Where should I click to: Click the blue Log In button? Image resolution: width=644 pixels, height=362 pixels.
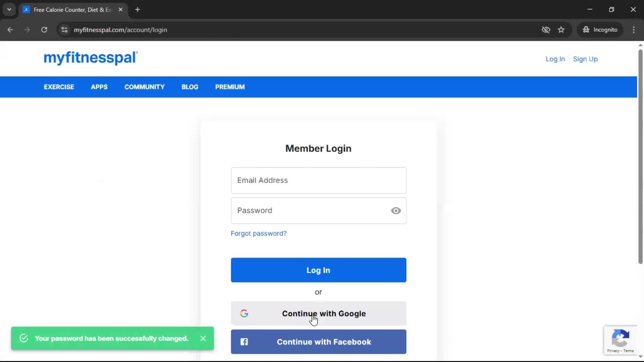(x=318, y=270)
